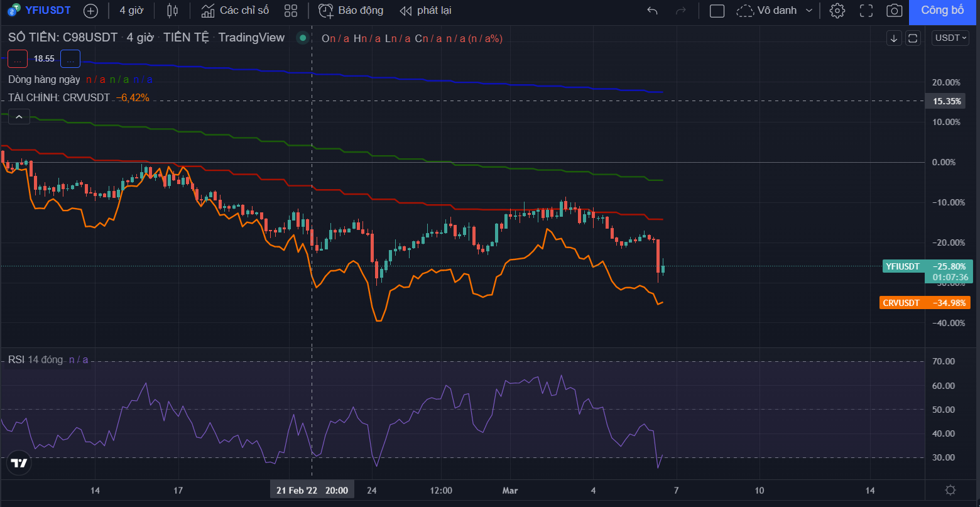Open the indicator templates grid icon
Image resolution: width=980 pixels, height=507 pixels.
pos(290,11)
